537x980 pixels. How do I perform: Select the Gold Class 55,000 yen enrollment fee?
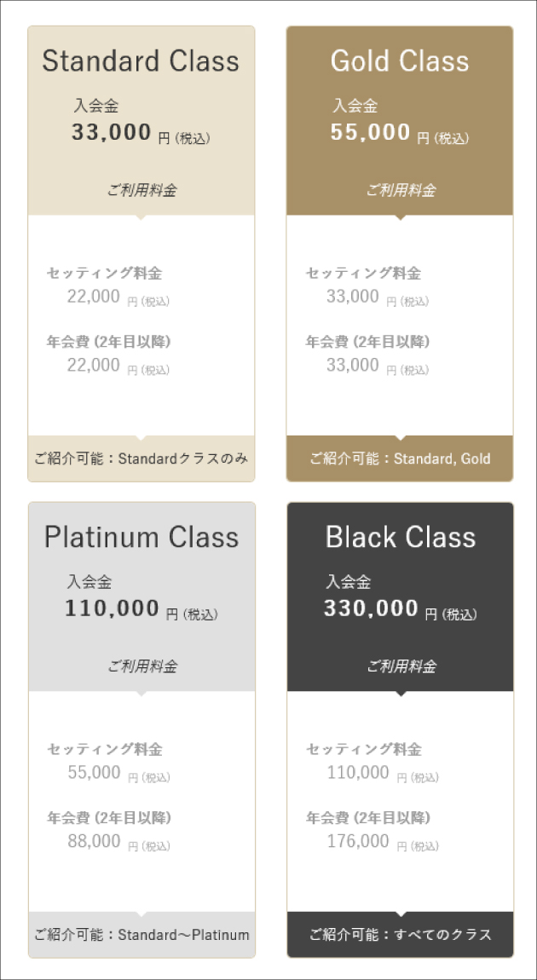[x=371, y=132]
